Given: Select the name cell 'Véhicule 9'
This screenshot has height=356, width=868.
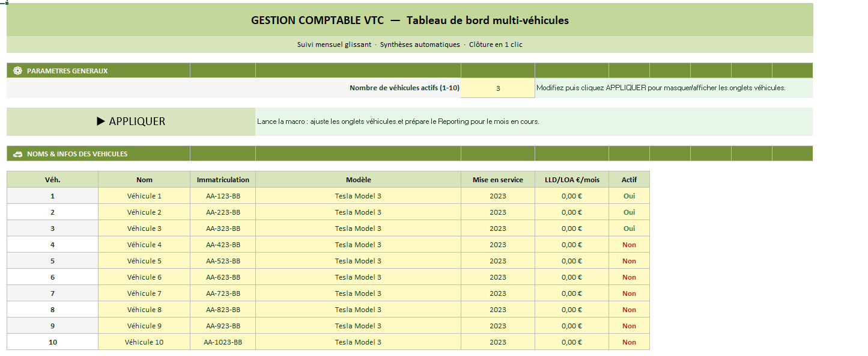Looking at the screenshot, I should pos(144,326).
